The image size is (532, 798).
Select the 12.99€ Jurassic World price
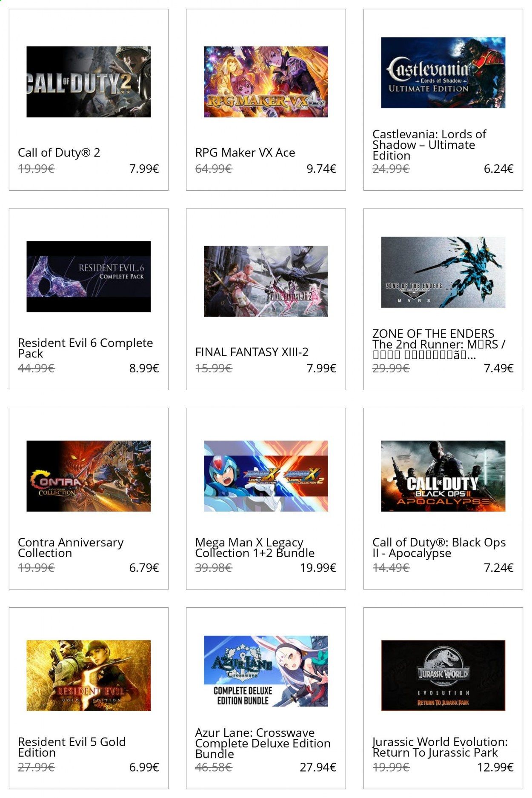[x=495, y=767]
